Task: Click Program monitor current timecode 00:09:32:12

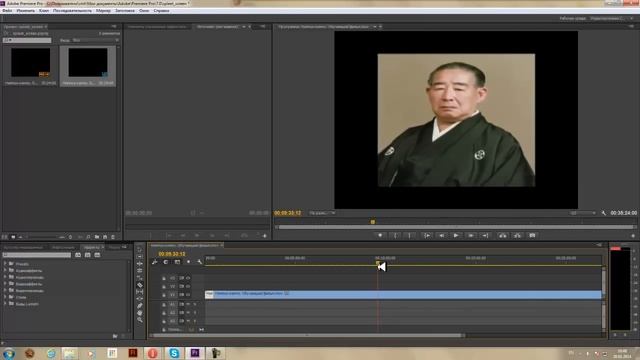Action: pyautogui.click(x=288, y=213)
